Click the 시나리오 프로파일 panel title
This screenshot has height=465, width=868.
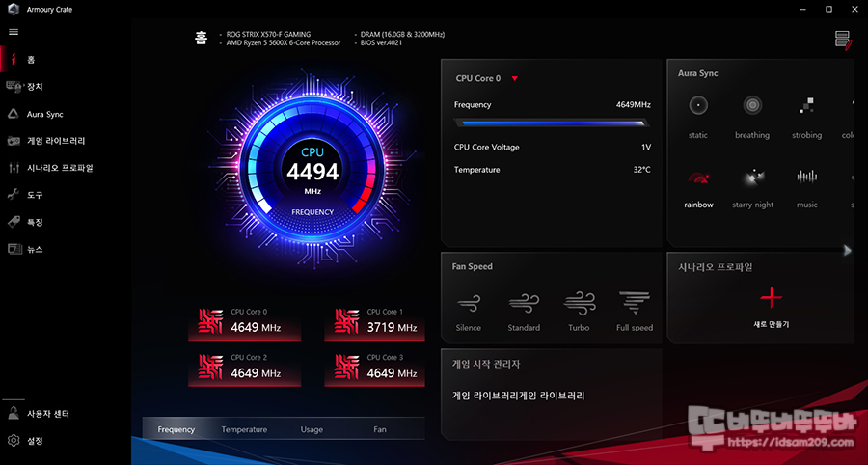(x=716, y=267)
